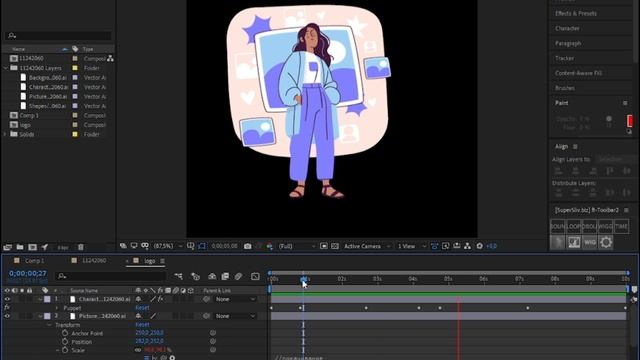Screen dimensions: 640x360
Task: Switch to the 11242060 timeline tab
Action: tap(94, 260)
